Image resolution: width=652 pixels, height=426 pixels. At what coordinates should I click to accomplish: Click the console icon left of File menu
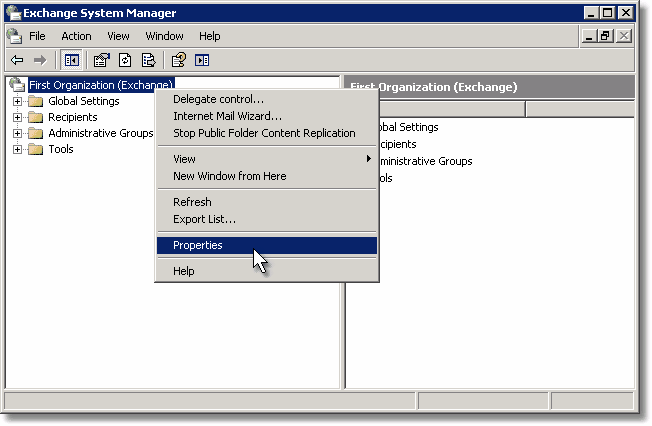coord(15,36)
